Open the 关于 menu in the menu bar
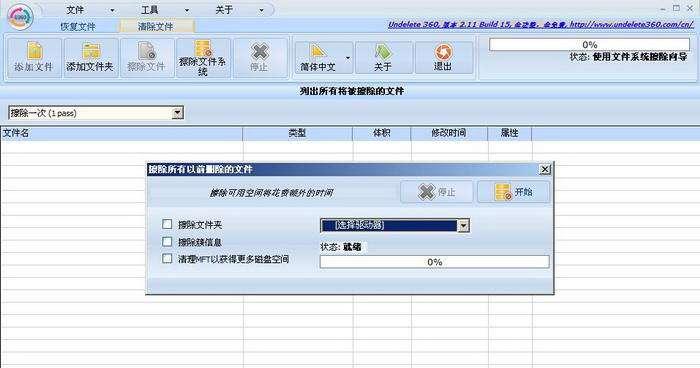Image resolution: width=700 pixels, height=368 pixels. click(224, 10)
